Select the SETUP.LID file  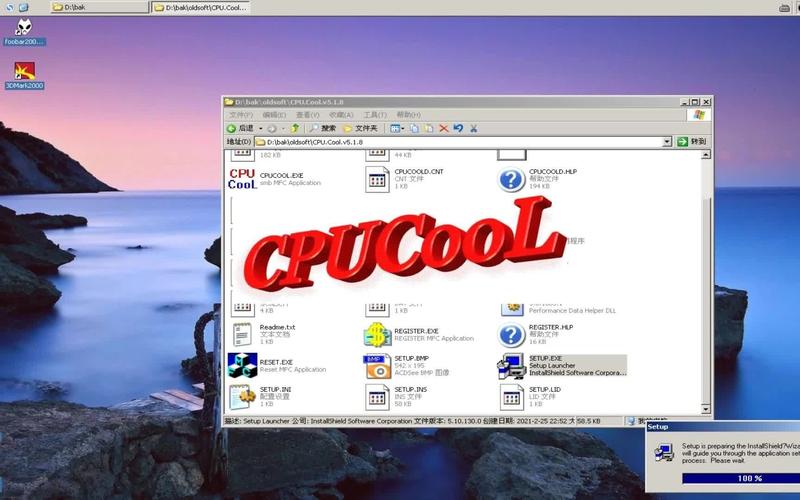[530, 396]
